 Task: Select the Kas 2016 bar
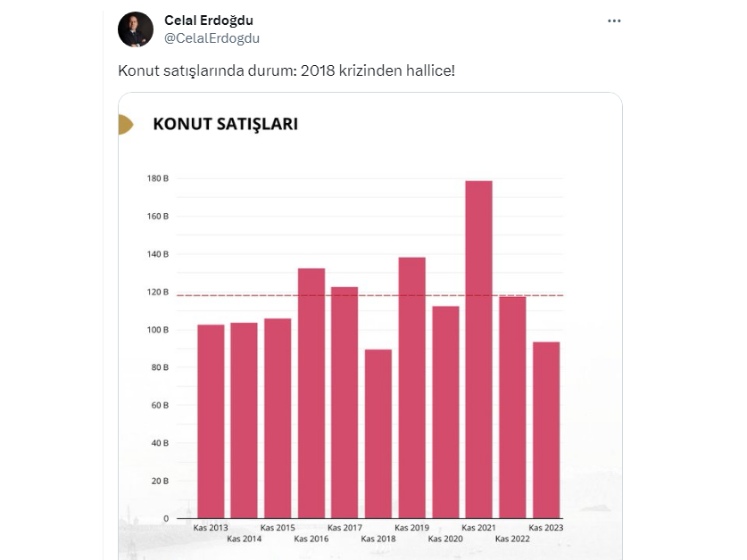coord(311,392)
